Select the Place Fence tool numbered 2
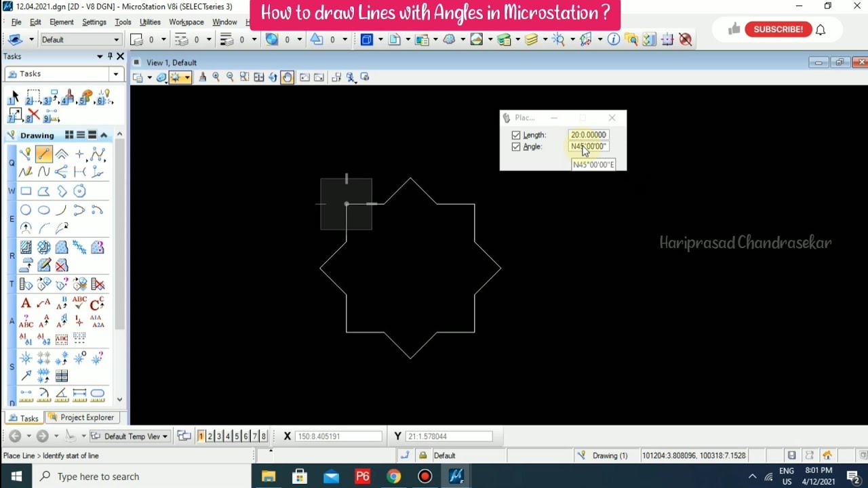Image resolution: width=868 pixels, height=488 pixels. pyautogui.click(x=33, y=98)
